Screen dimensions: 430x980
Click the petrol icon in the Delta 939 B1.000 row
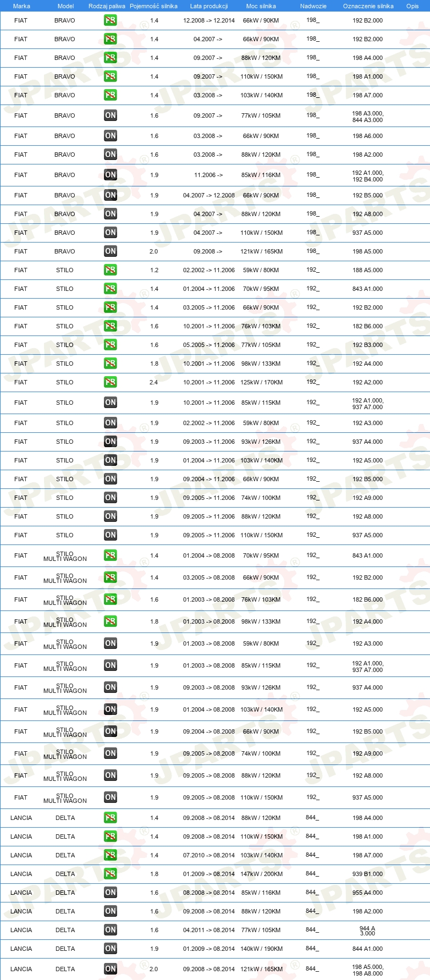(111, 874)
